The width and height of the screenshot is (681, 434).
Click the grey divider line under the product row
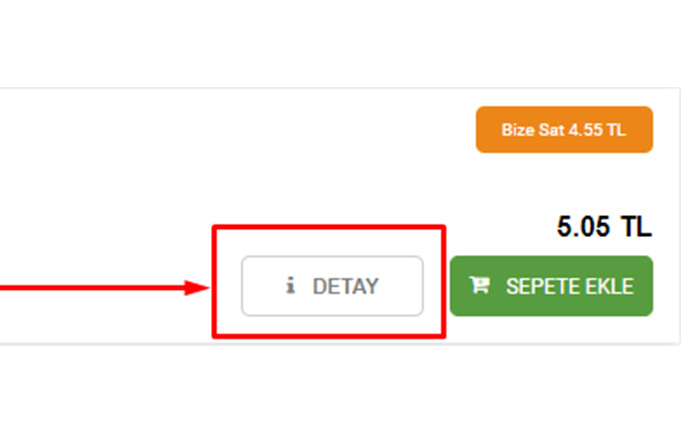click(340, 344)
